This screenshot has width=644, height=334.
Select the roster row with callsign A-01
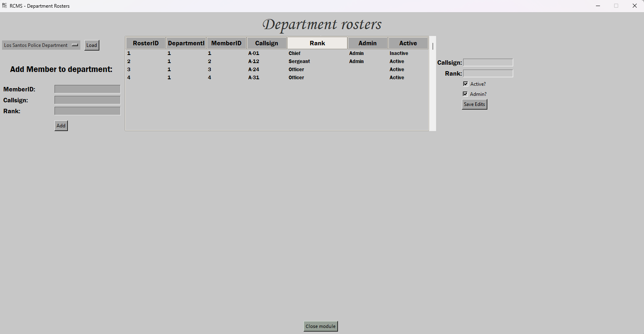[277, 53]
